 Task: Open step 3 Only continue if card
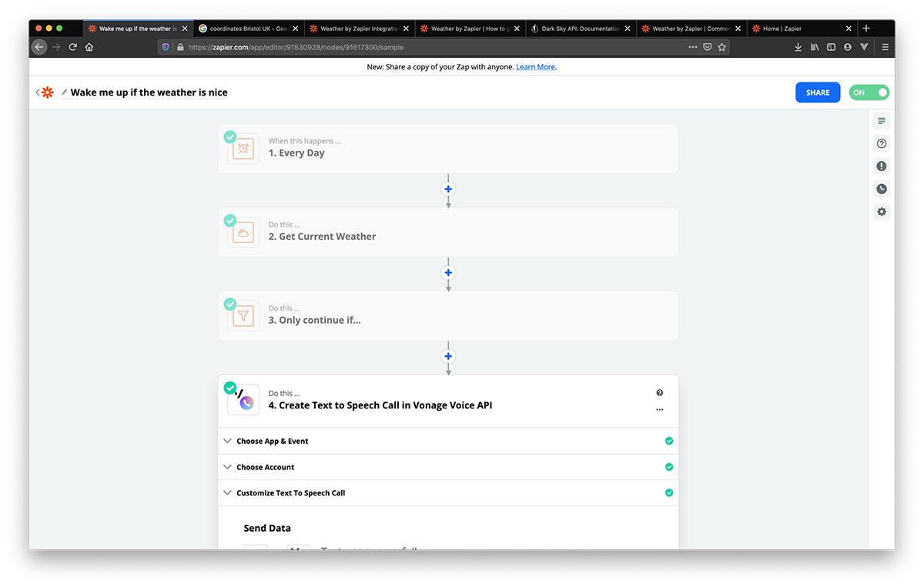pyautogui.click(x=448, y=316)
